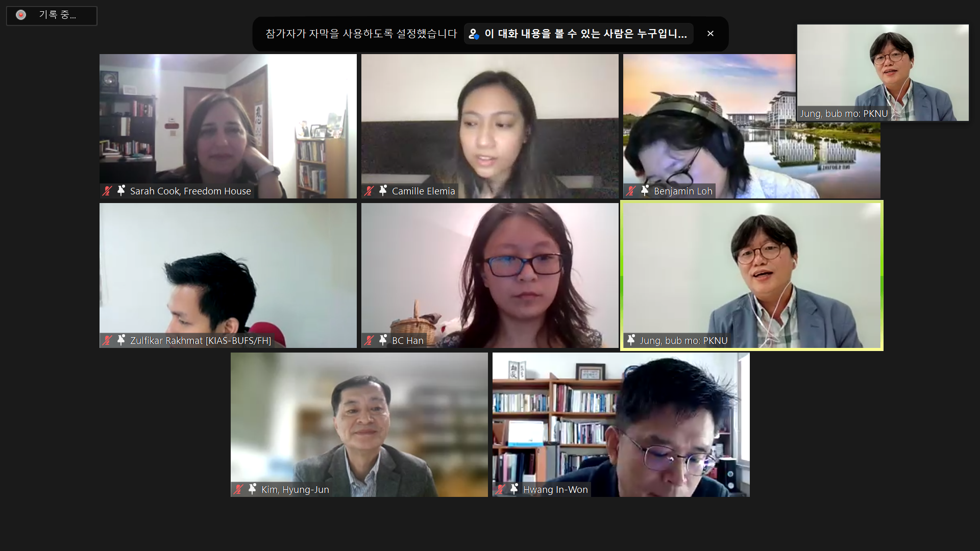Select Sarah Cook, Freedom House video tile
Viewport: 980px width, 551px height.
(x=228, y=126)
